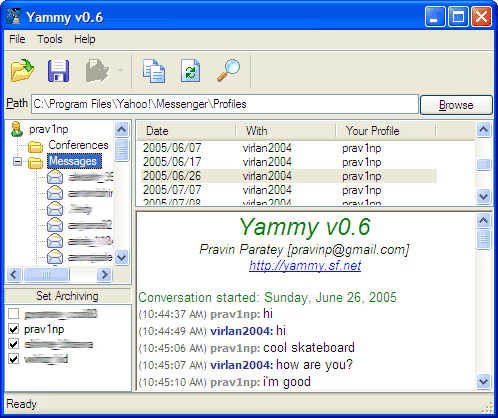498x418 pixels.
Task: Click the Conferences folder icon
Action: 35,146
